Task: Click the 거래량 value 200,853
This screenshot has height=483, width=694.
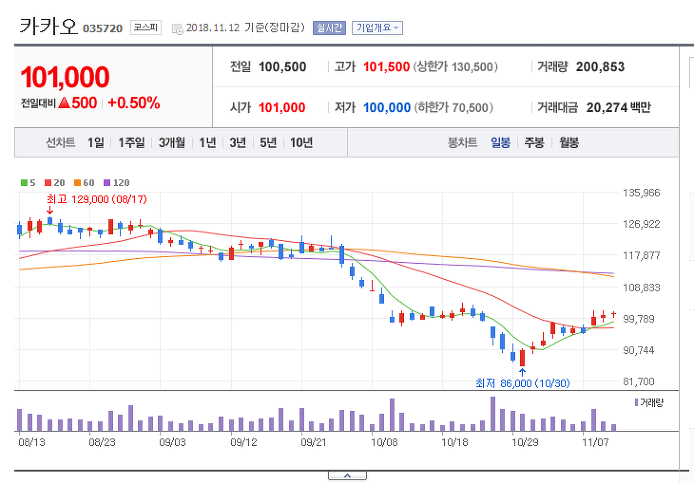Action: [x=600, y=67]
